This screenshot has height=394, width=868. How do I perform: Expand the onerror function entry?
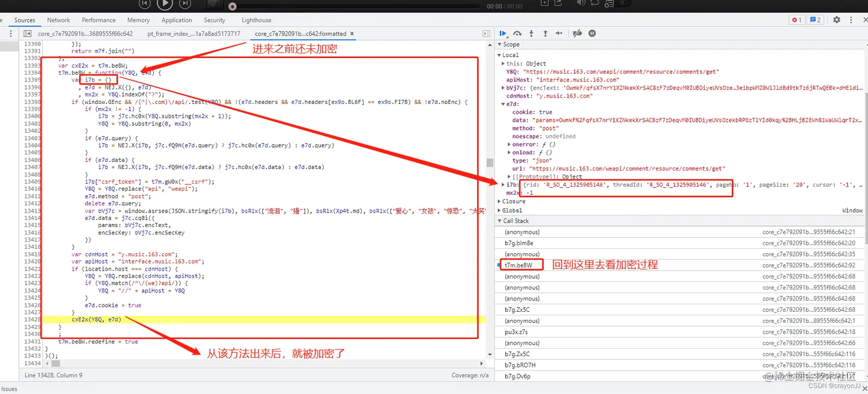(x=509, y=144)
